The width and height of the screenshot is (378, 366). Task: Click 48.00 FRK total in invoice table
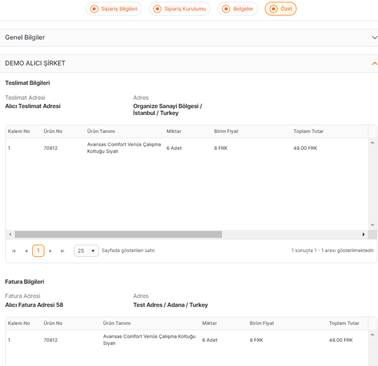point(341,340)
